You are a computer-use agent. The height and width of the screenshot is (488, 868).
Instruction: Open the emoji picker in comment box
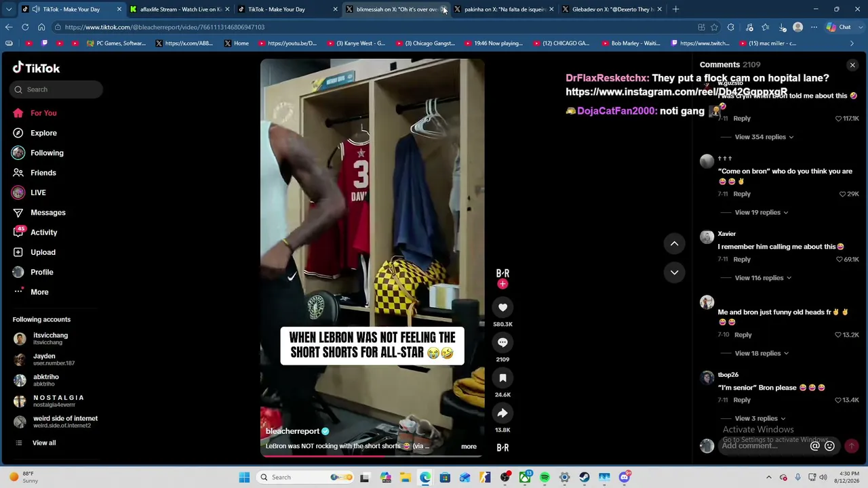click(x=829, y=446)
